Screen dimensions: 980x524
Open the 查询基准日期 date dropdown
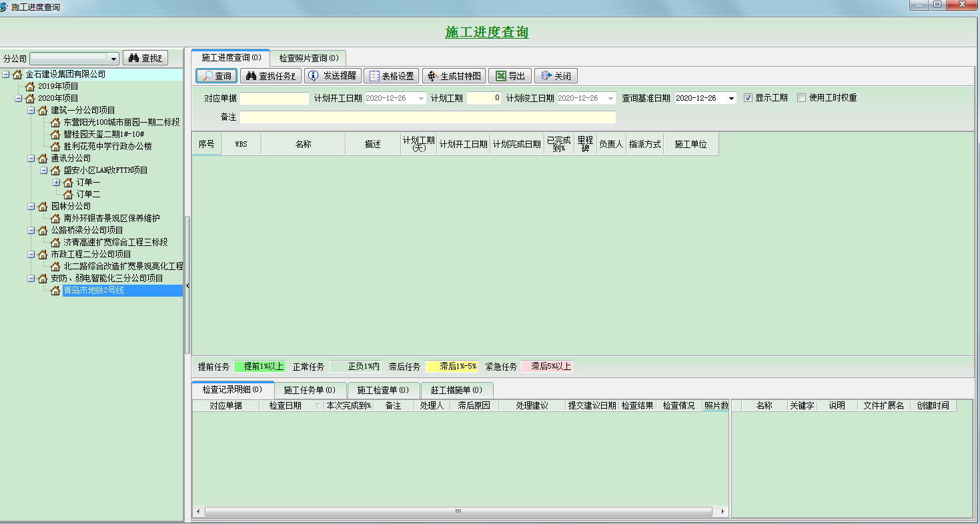tap(732, 99)
